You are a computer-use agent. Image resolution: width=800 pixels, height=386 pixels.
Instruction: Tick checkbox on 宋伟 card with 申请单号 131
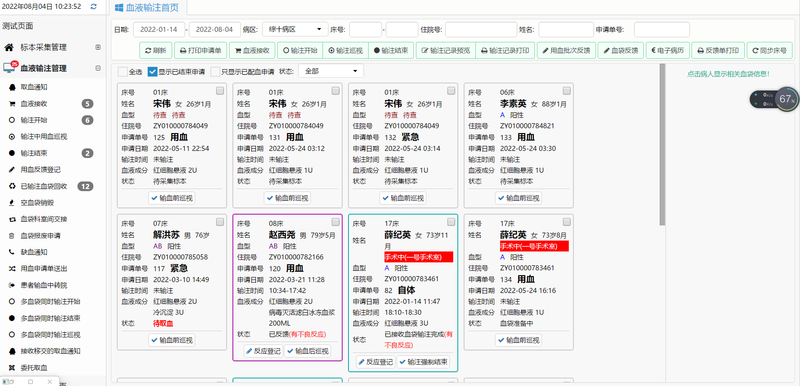point(335,91)
